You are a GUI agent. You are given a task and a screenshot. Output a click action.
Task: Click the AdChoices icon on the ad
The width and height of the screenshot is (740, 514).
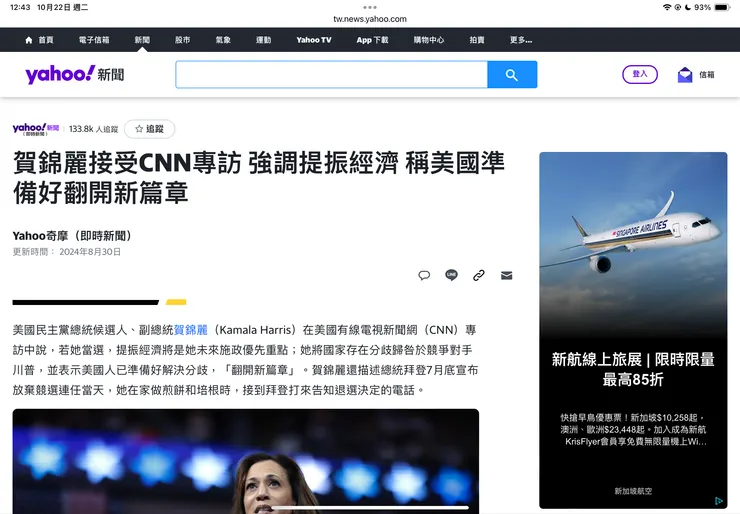(719, 500)
